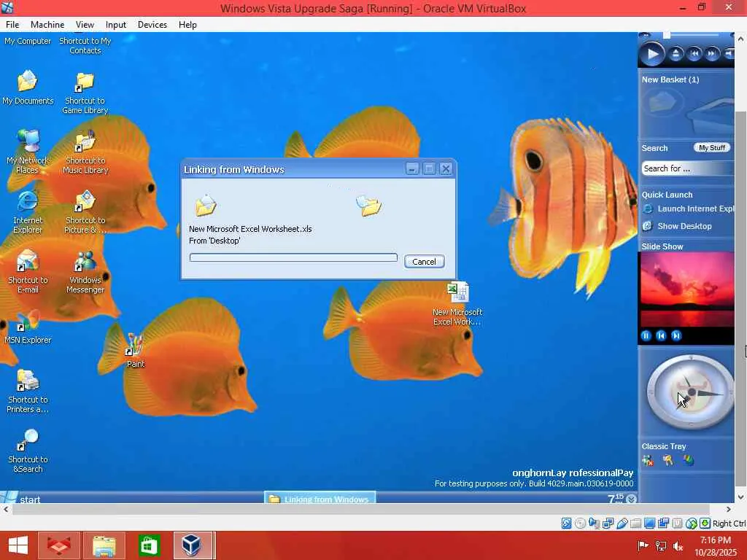
Task: Click Launch Internet Explorer in Quick Launch
Action: [x=689, y=209]
